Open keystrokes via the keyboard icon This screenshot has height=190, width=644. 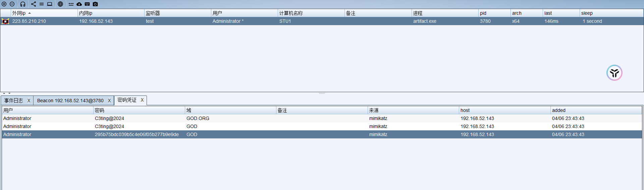click(87, 4)
